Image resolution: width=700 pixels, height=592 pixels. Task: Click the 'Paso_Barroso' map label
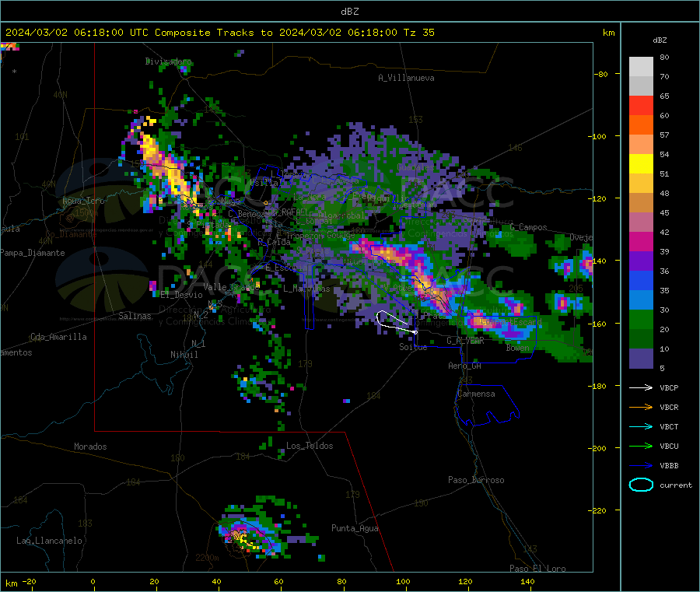(476, 480)
